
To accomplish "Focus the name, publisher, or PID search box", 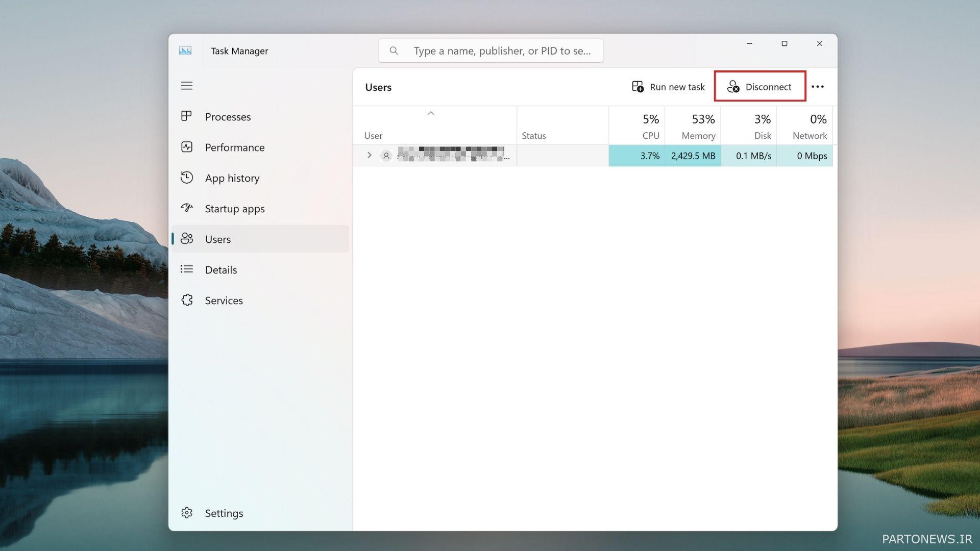I will point(491,51).
